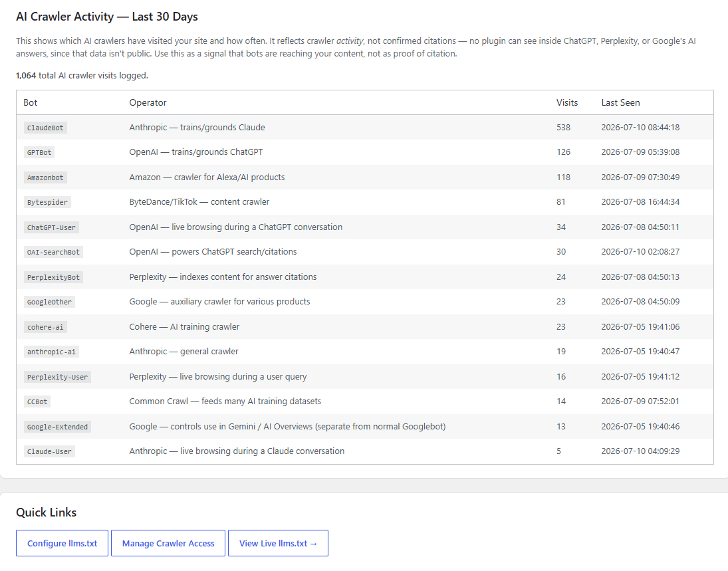Image resolution: width=728 pixels, height=571 pixels.
Task: Click "OpenAI — trains/grounds ChatGPT" operator text
Action: (196, 152)
